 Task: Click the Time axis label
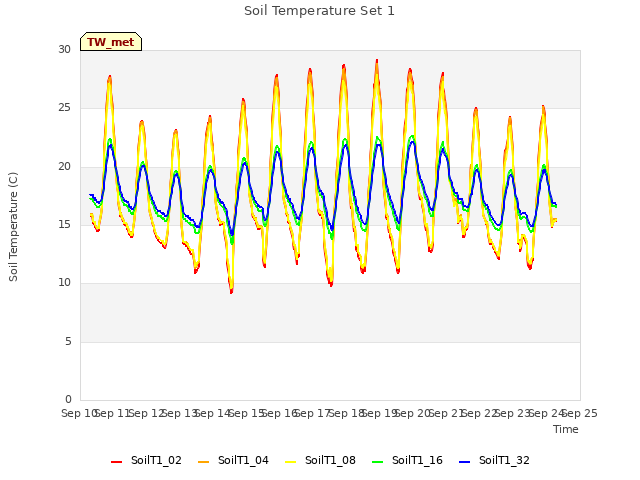[x=566, y=429]
